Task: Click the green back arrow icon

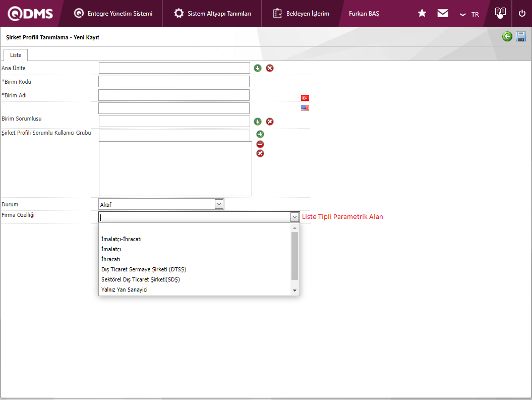Action: point(507,36)
